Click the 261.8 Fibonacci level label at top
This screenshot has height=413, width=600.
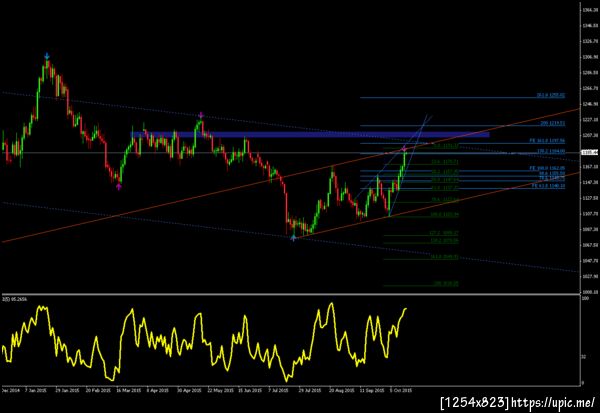point(551,95)
